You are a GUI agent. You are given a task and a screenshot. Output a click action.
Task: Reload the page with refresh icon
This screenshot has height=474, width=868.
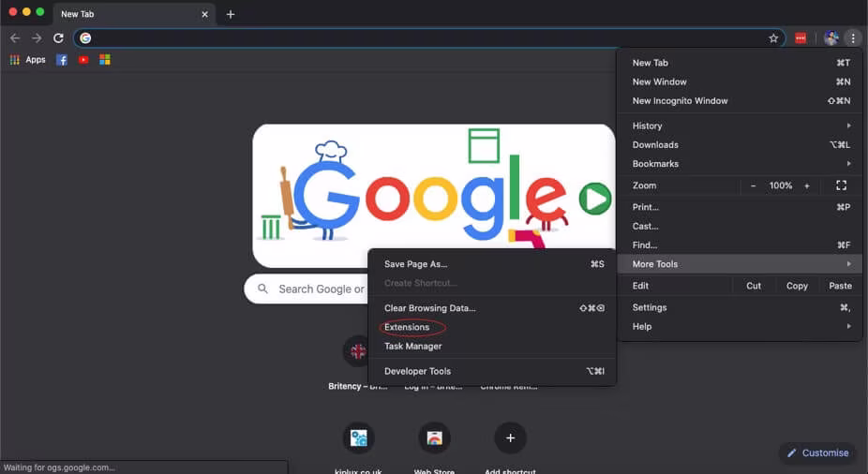tap(58, 38)
